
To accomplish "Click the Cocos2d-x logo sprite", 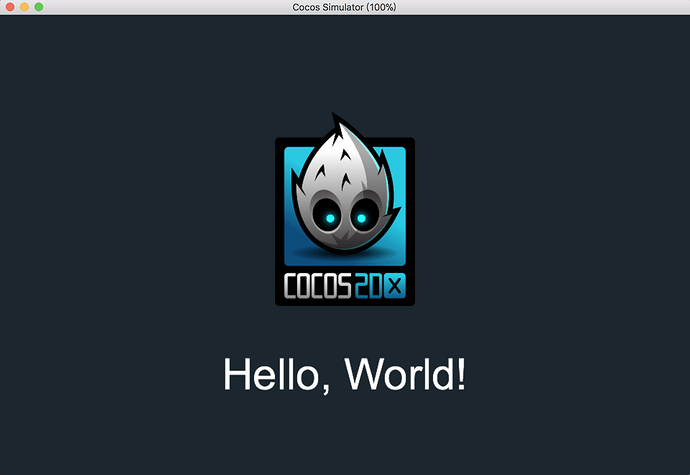I will click(345, 209).
